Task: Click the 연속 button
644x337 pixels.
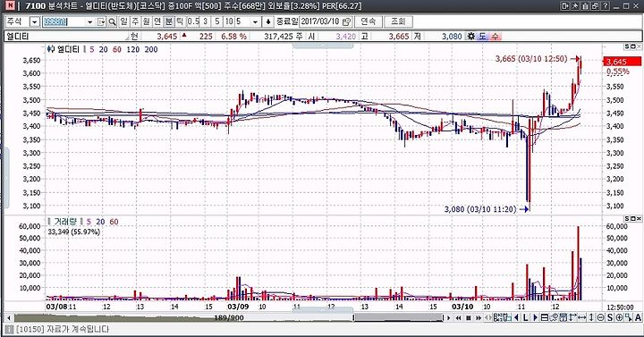Action: (368, 21)
